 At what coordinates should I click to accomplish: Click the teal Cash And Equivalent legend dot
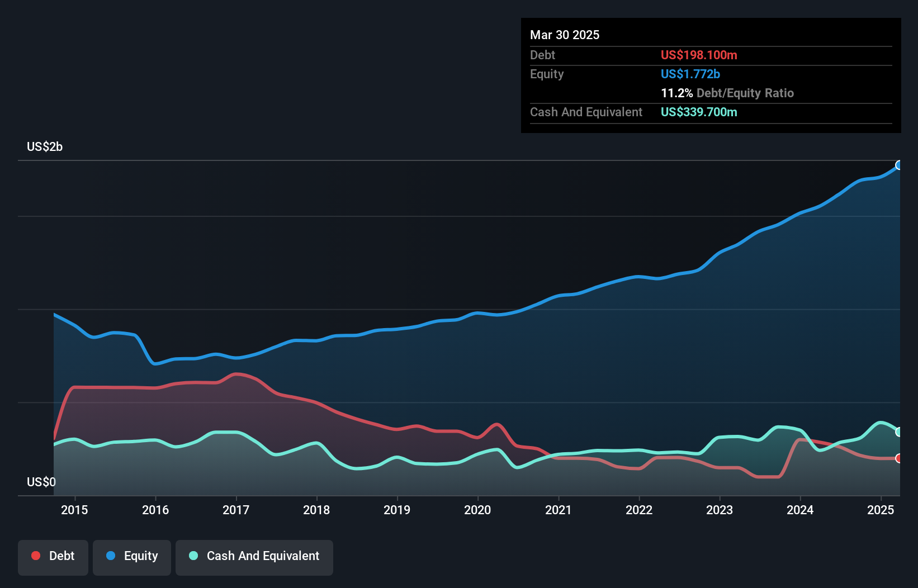tap(192, 556)
